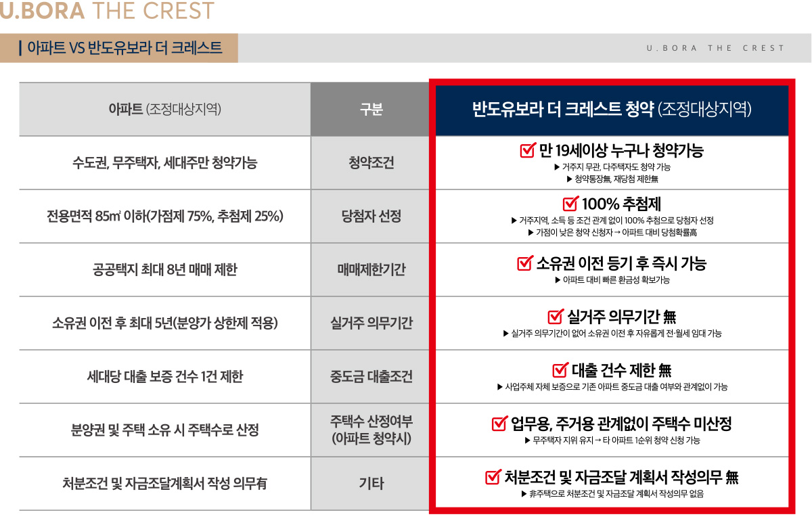Click the 아파트 (조정대상지역) column header
This screenshot has width=812, height=521.
[x=164, y=109]
